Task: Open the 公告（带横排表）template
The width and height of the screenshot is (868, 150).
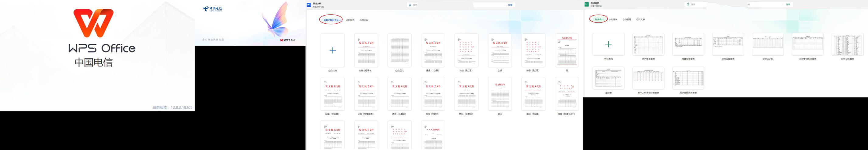Action: (366, 94)
